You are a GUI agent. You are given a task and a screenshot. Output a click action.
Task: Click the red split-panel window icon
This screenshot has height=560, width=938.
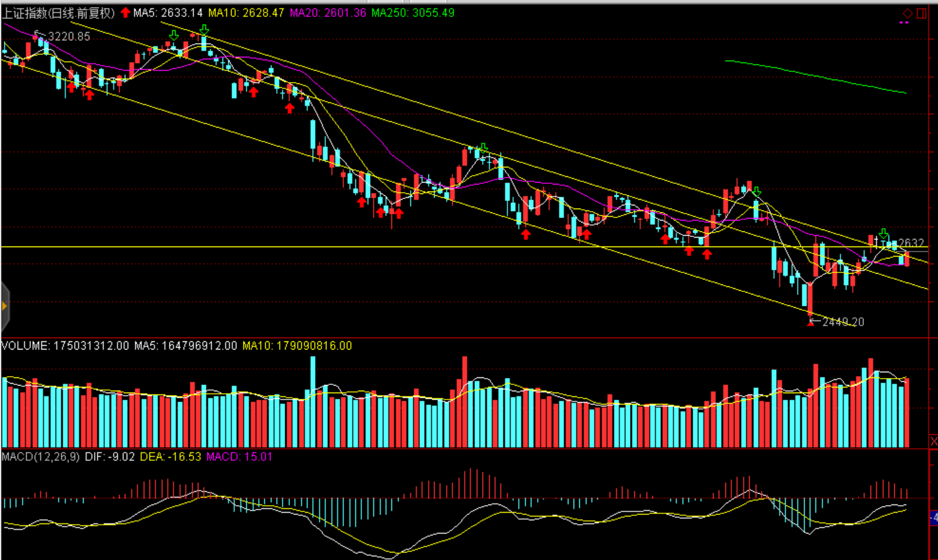coord(922,13)
